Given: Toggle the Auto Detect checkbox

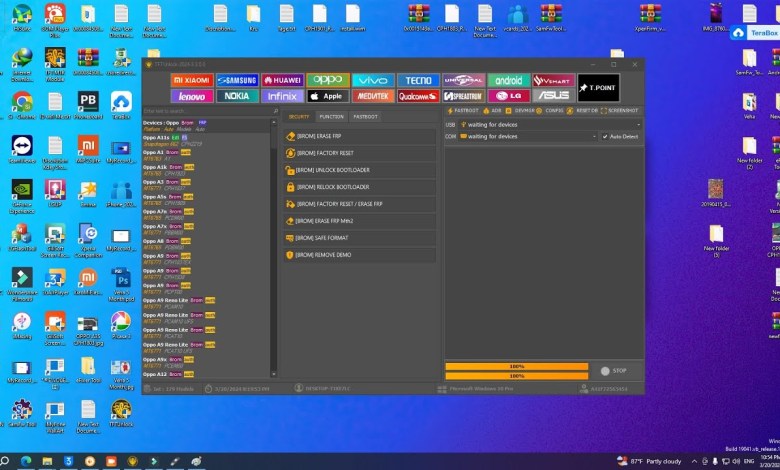Looking at the screenshot, I should click(x=605, y=136).
